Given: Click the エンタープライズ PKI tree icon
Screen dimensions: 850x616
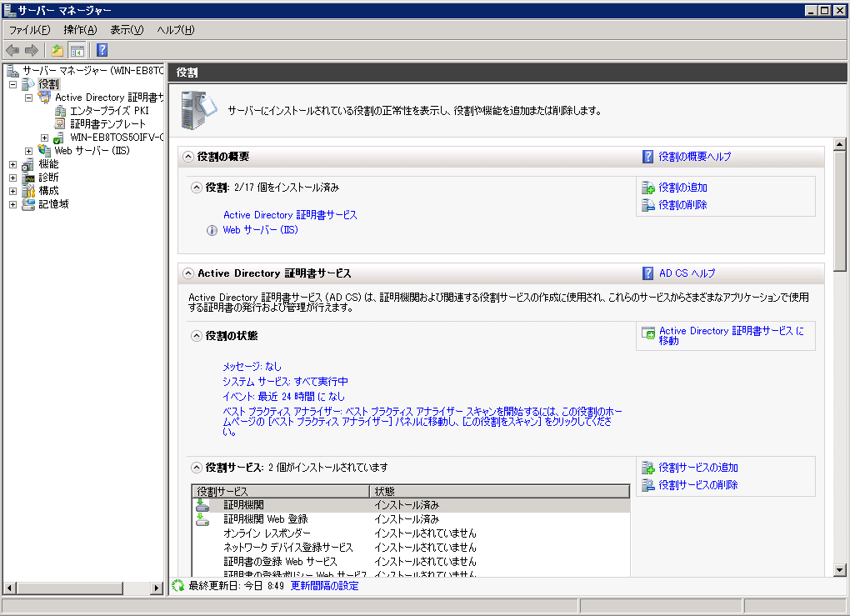Looking at the screenshot, I should (x=60, y=111).
